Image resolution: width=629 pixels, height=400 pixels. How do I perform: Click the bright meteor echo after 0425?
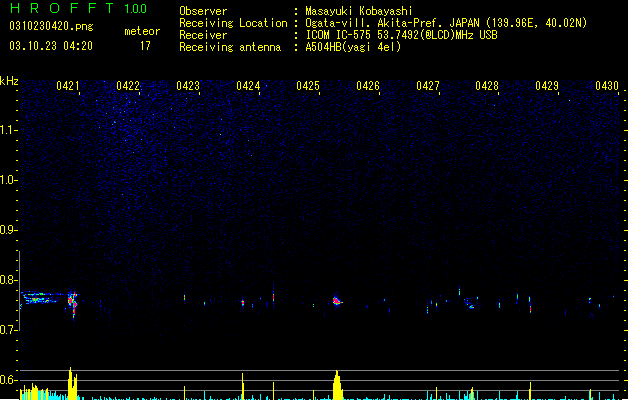pos(337,301)
